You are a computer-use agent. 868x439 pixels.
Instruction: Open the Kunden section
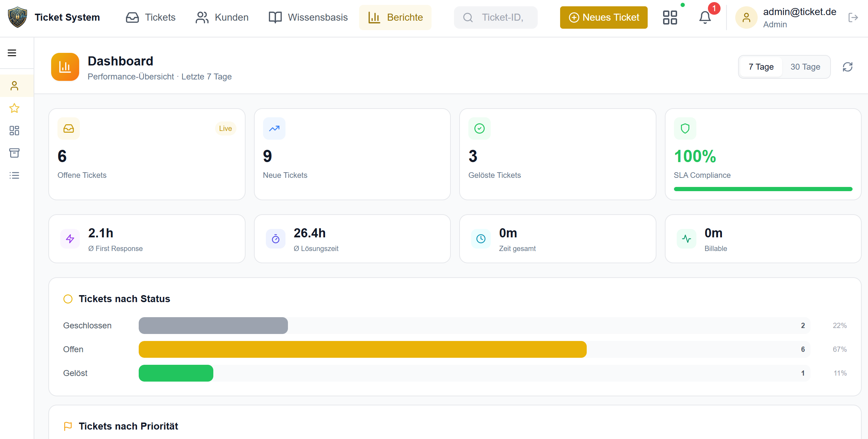click(x=222, y=17)
